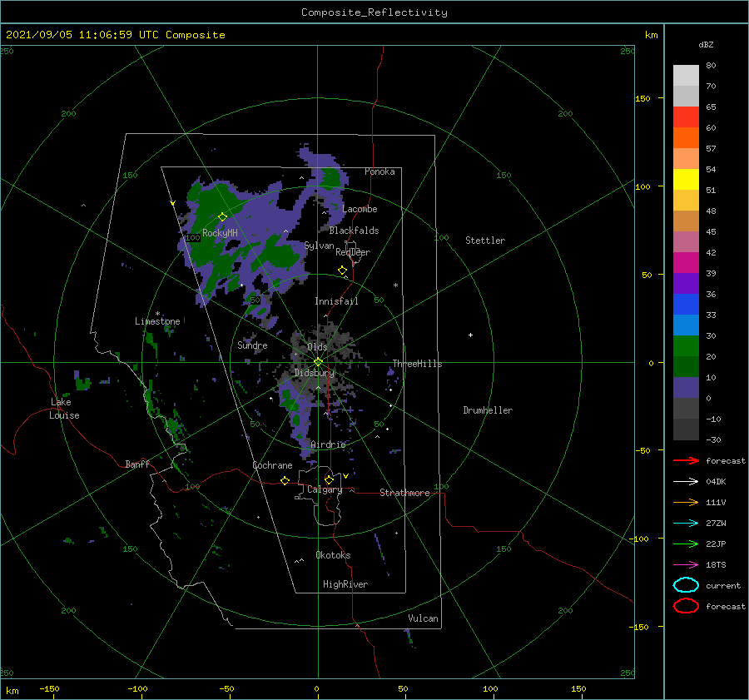The image size is (749, 700).
Task: Click the yellow radar-center diamond between Olds and Didsbury
Action: 318,362
